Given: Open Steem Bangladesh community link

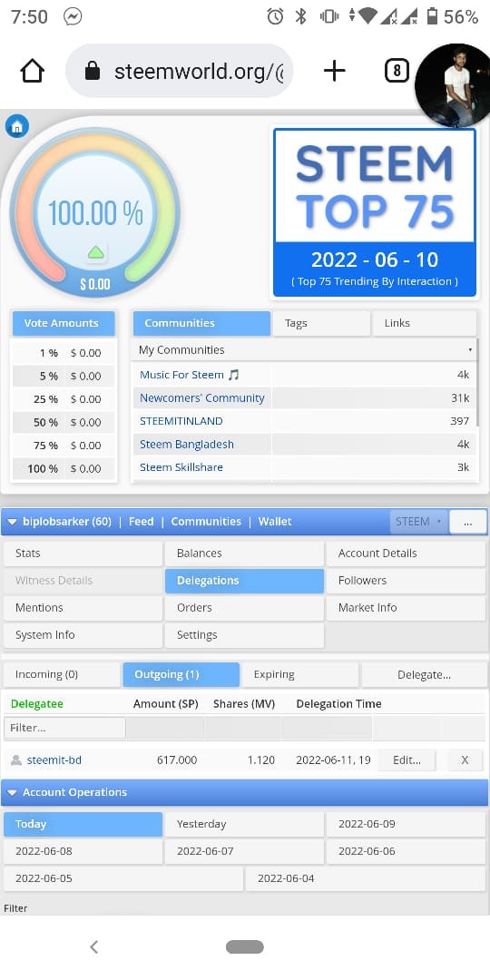Looking at the screenshot, I should tap(187, 445).
